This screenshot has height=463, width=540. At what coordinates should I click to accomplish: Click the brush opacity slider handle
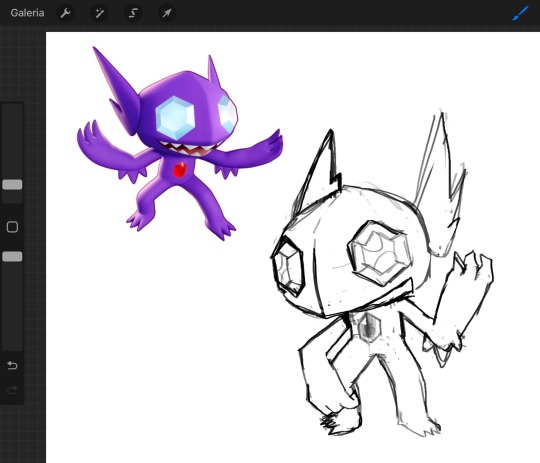pos(12,256)
